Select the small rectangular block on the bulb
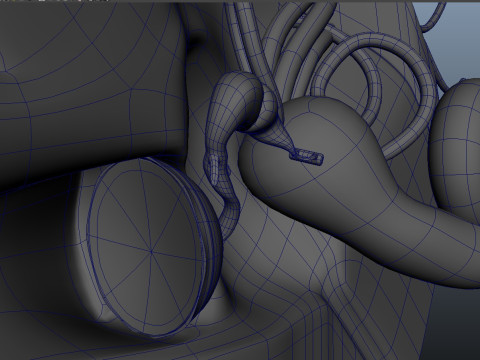The height and width of the screenshot is (360, 480). [x=307, y=157]
